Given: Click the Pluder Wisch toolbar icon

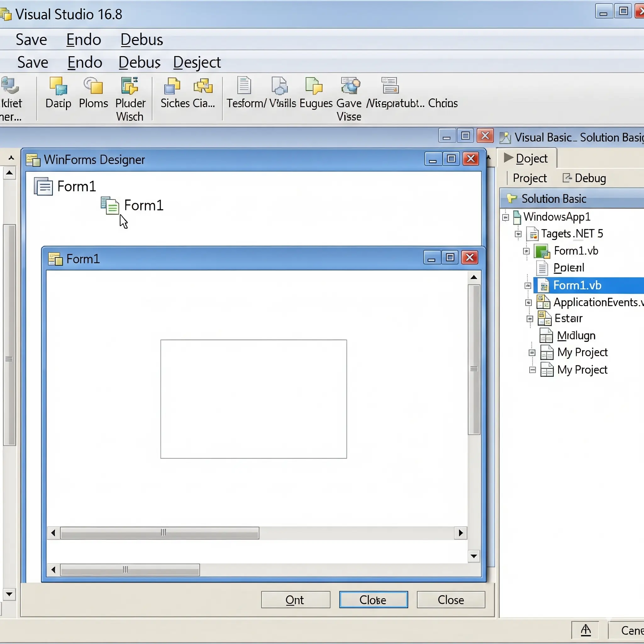Looking at the screenshot, I should tap(129, 86).
